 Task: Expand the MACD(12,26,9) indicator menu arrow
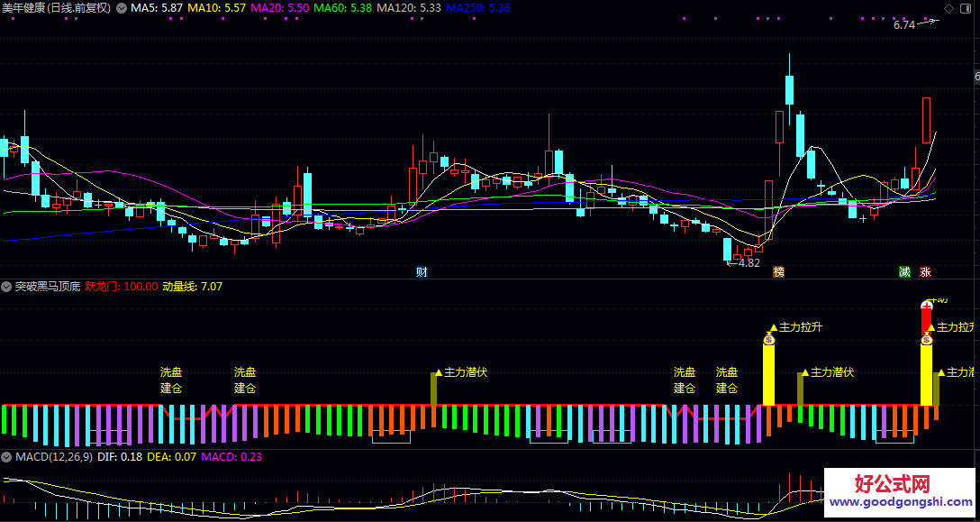pyautogui.click(x=7, y=457)
